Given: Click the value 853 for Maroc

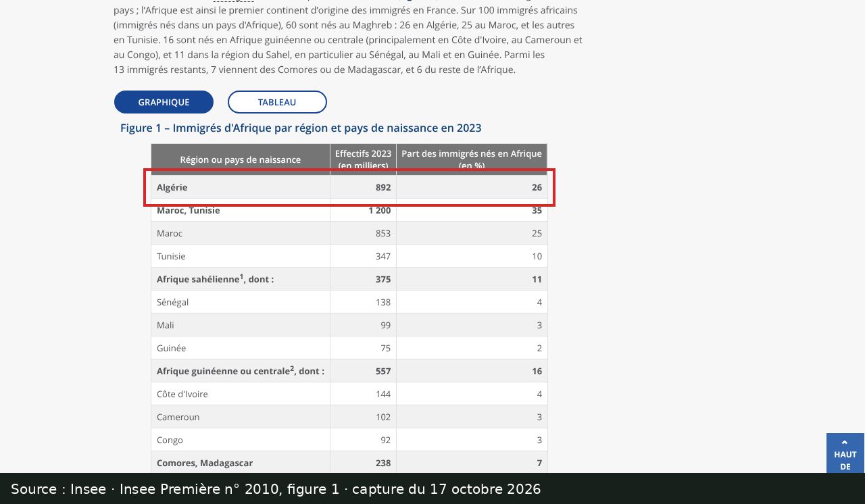Looking at the screenshot, I should pos(383,233).
